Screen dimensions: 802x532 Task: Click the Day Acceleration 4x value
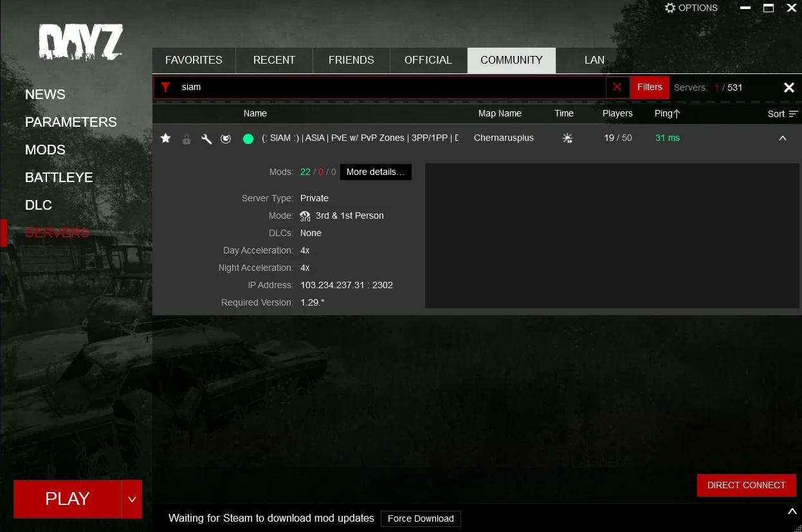(305, 250)
